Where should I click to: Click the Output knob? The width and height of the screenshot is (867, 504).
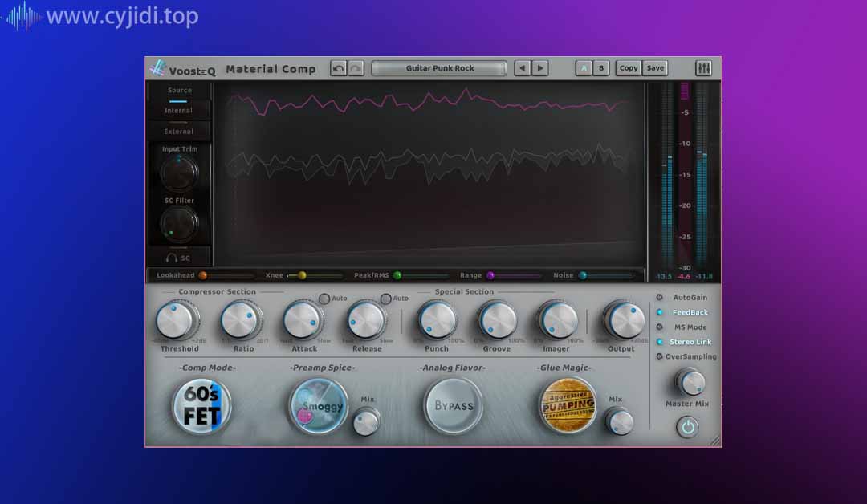[x=625, y=320]
